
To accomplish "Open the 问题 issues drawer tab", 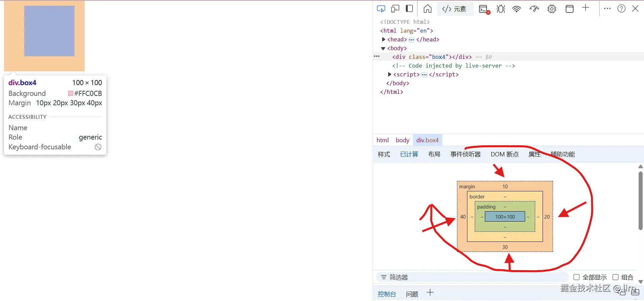I will [x=412, y=294].
